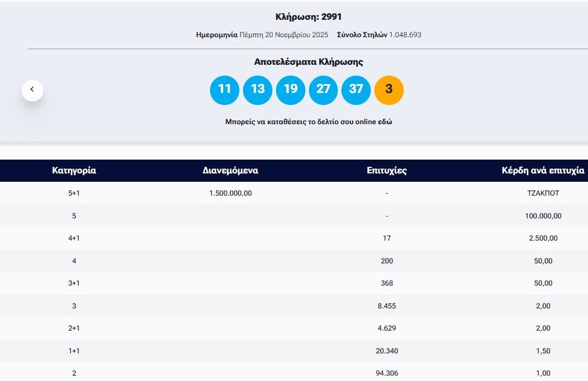Click the 100.000,00 prize amount
Screen dimensions: 588x381
(x=542, y=216)
